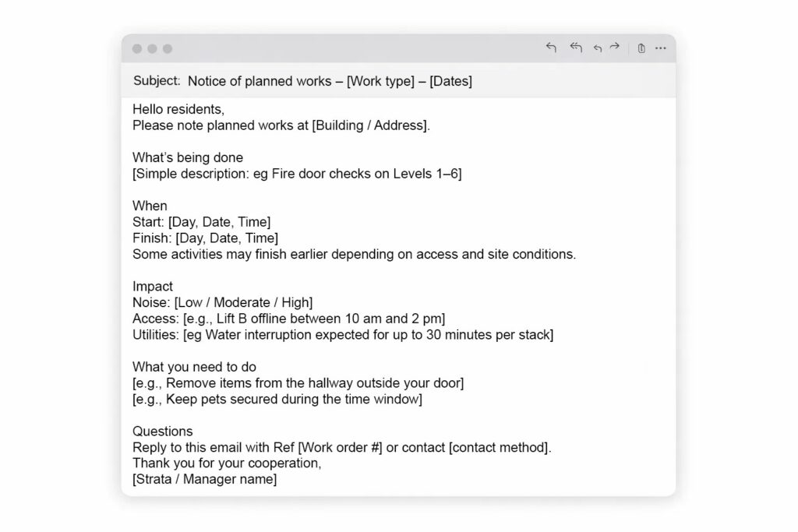Click the middle gray window minimize dot

[x=152, y=49]
